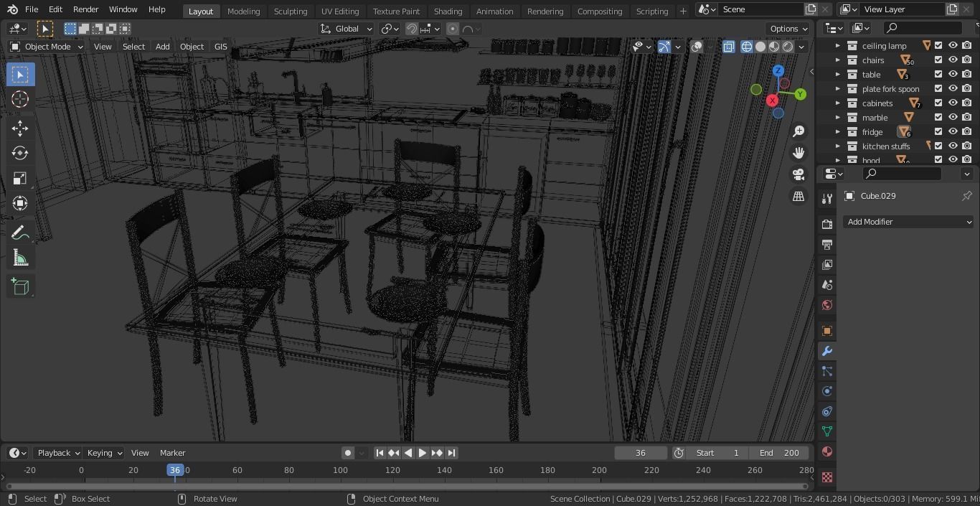Open the Render menu
Screen dimensions: 980x506
[x=86, y=9]
